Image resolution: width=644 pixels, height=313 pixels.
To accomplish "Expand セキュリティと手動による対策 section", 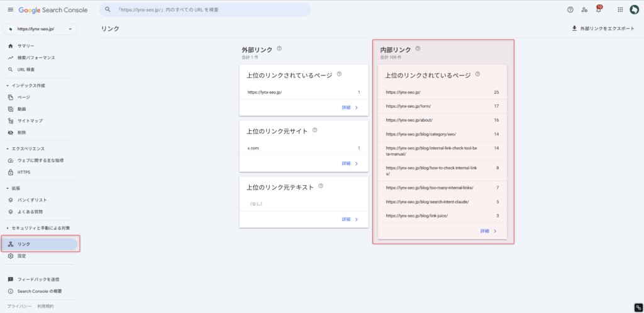I will [8, 227].
